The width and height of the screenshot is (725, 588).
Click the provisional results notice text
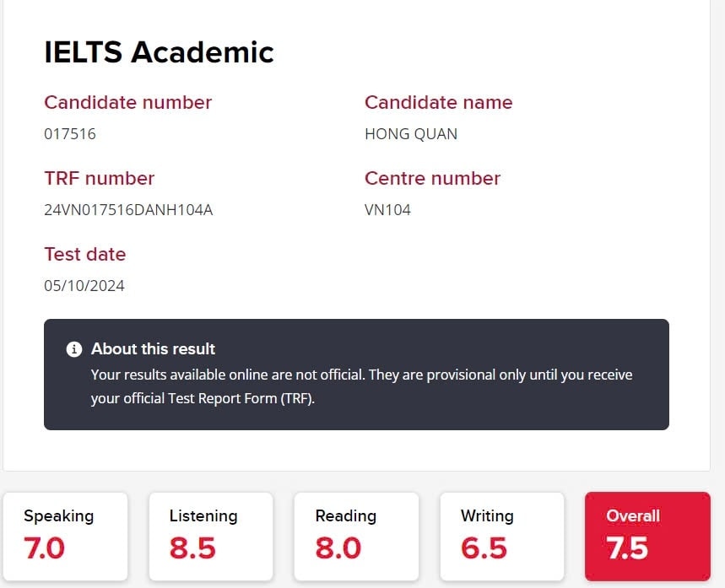pyautogui.click(x=361, y=386)
